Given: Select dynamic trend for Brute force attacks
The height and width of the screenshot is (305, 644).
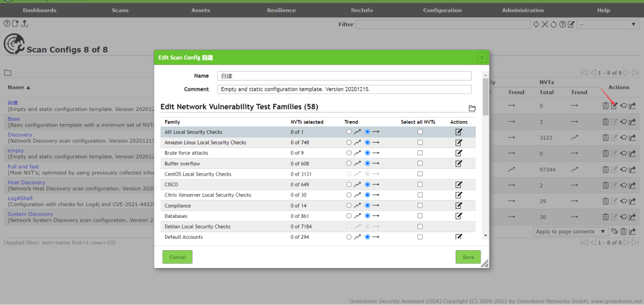Looking at the screenshot, I should (349, 153).
